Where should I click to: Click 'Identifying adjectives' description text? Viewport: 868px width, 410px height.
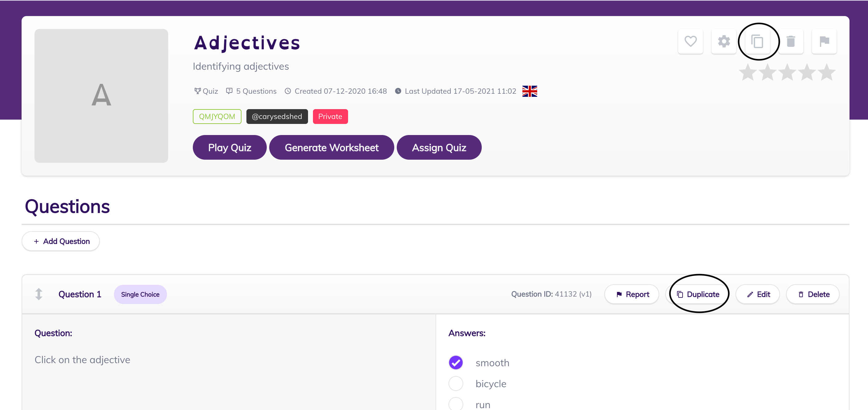pyautogui.click(x=241, y=66)
